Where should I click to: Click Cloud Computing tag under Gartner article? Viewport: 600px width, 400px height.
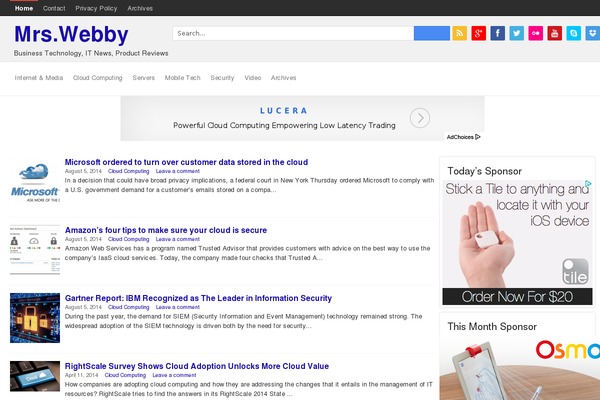pyautogui.click(x=129, y=307)
